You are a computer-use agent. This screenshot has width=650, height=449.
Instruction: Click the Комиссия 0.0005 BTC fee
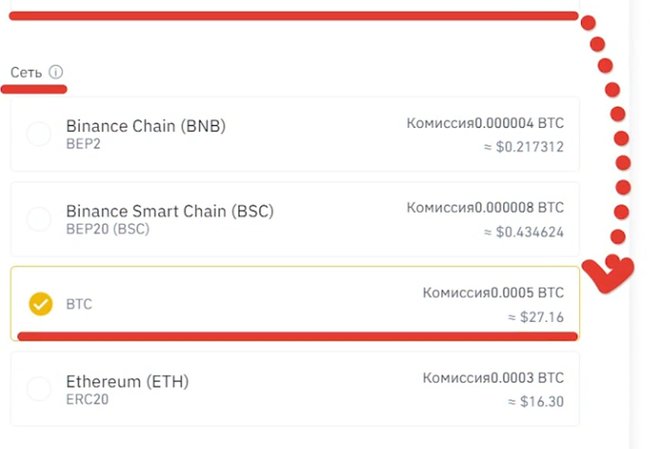pos(493,293)
